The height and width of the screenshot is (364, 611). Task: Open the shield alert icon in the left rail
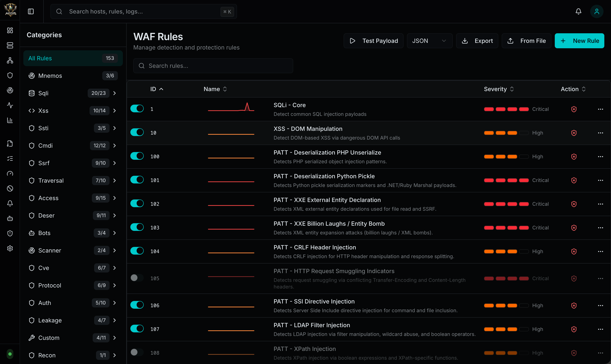pos(10,233)
